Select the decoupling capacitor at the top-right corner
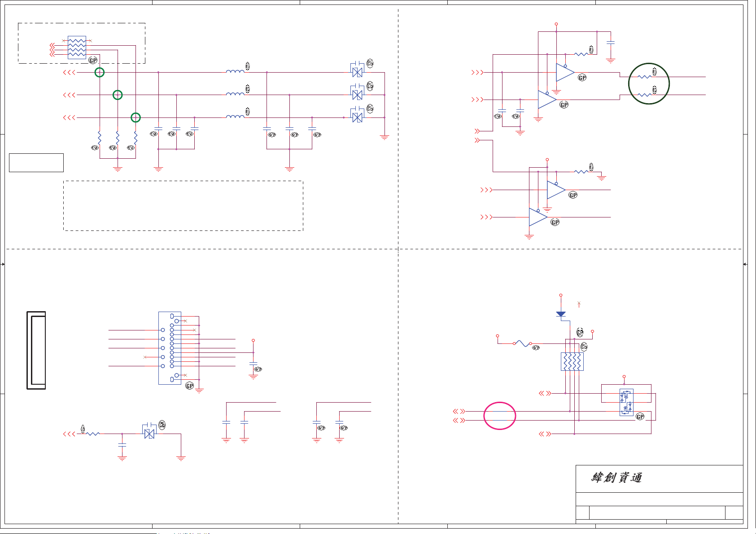Viewport: 756px width, 534px height. (610, 42)
